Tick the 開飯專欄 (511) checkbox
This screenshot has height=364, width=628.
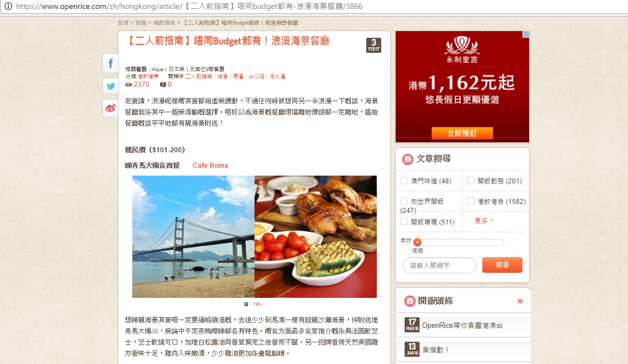tap(403, 221)
